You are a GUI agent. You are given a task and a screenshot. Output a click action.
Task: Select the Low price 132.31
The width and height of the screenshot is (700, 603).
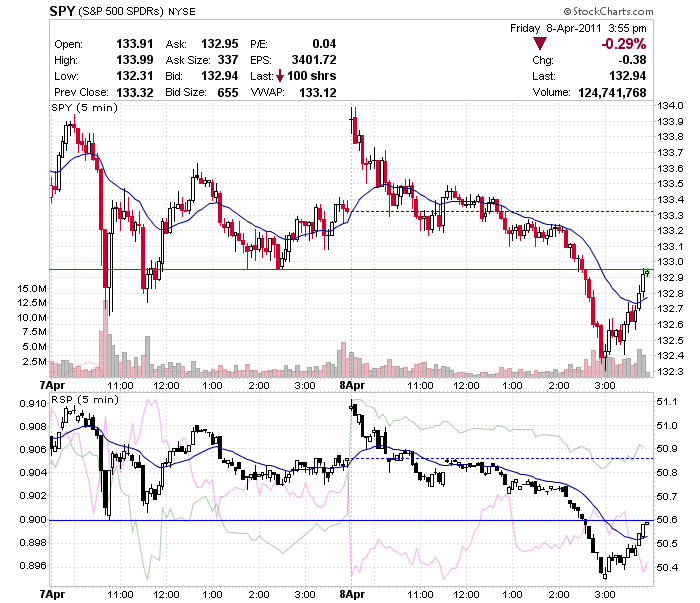tap(134, 76)
